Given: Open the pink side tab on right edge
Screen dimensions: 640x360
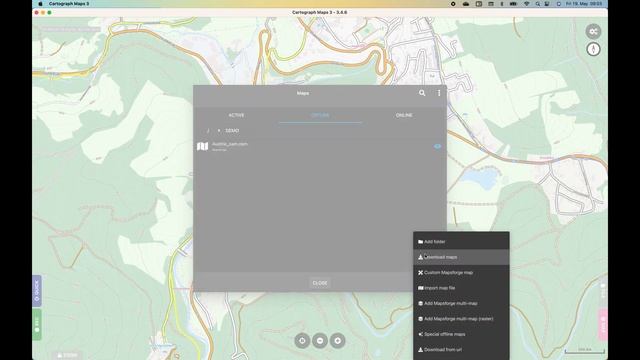Looking at the screenshot, I should click(603, 324).
